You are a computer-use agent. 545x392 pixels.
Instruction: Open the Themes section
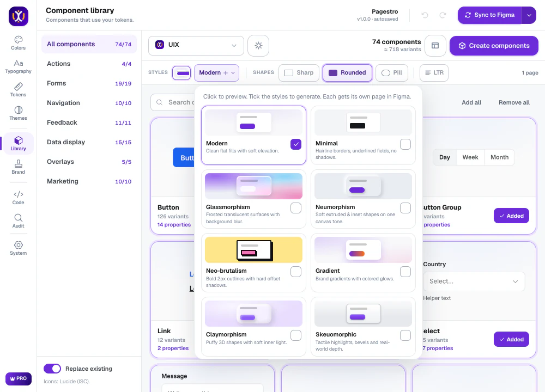pos(18,113)
